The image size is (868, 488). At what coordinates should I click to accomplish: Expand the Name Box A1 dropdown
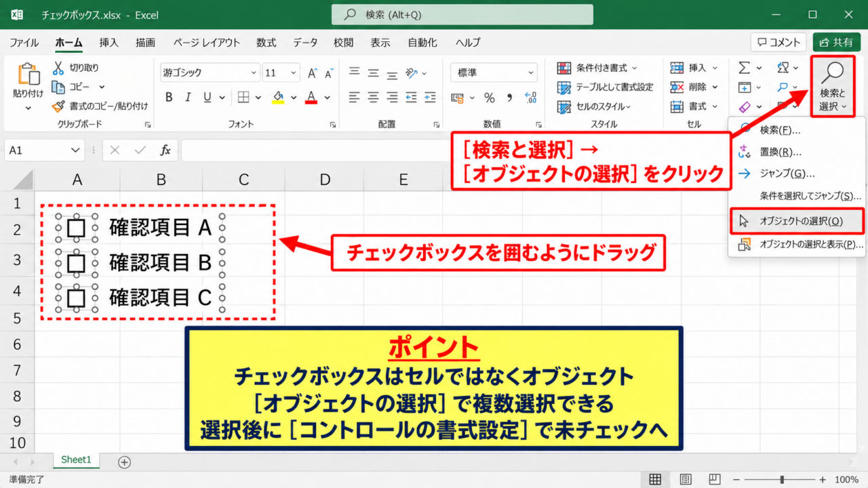pos(75,150)
